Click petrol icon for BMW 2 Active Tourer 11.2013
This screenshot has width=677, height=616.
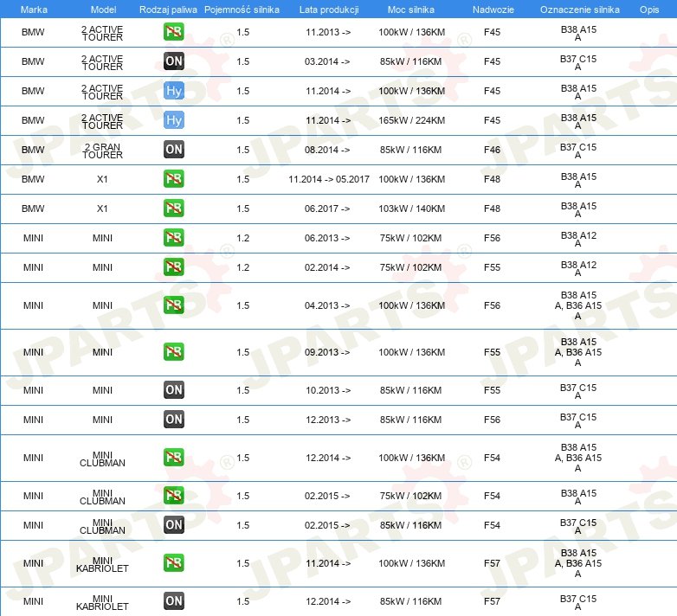tap(173, 32)
